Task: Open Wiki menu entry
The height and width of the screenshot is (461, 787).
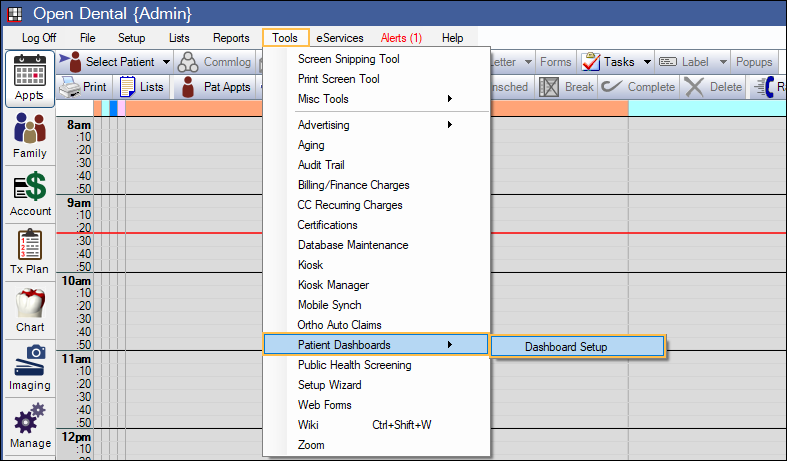Action: point(308,425)
